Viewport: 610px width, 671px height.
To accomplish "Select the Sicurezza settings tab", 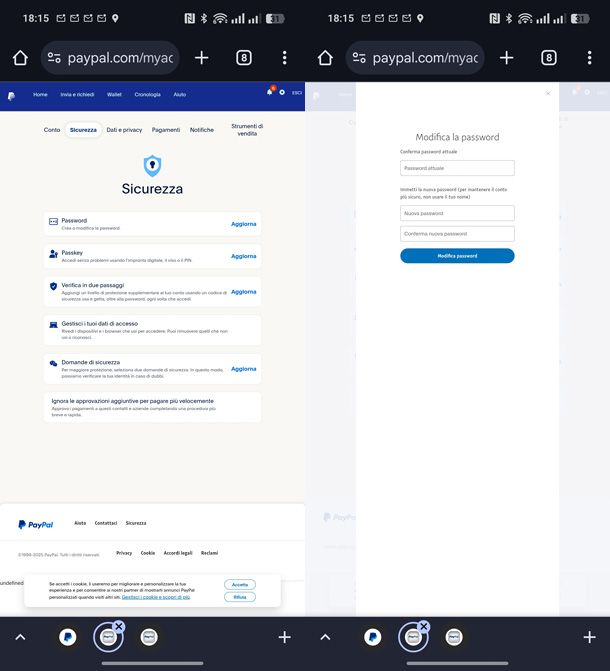I will [83, 130].
